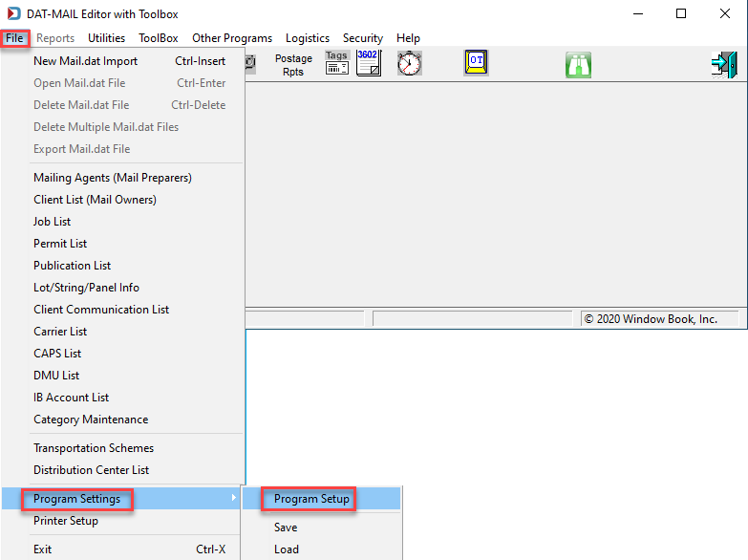Open Category Maintenance entry
Viewport: 748px width, 560px height.
91,420
